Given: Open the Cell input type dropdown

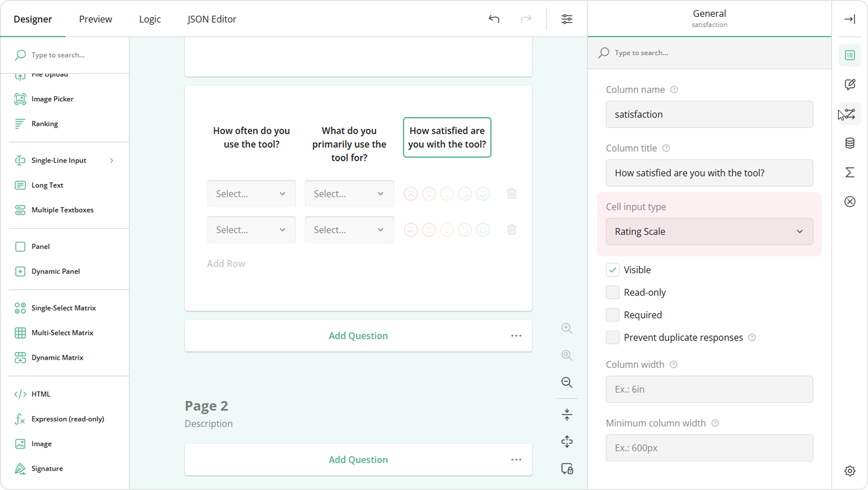Looking at the screenshot, I should pos(709,232).
